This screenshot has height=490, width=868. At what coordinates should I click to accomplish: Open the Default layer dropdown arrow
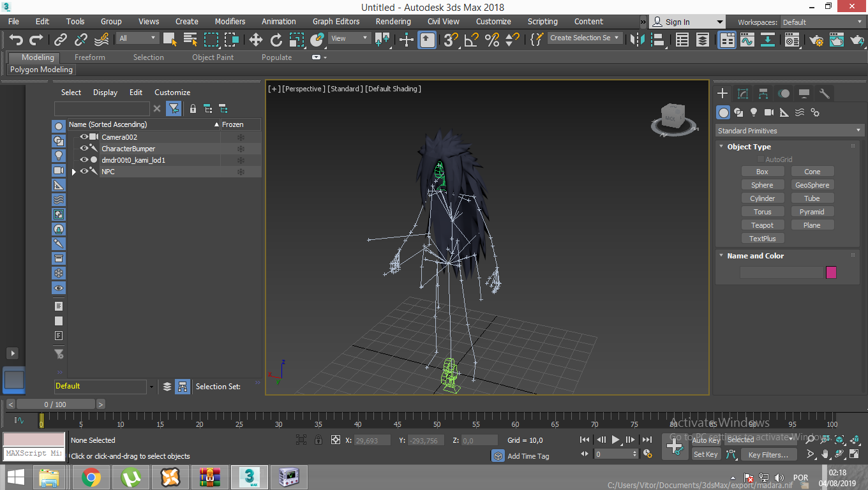pyautogui.click(x=151, y=387)
